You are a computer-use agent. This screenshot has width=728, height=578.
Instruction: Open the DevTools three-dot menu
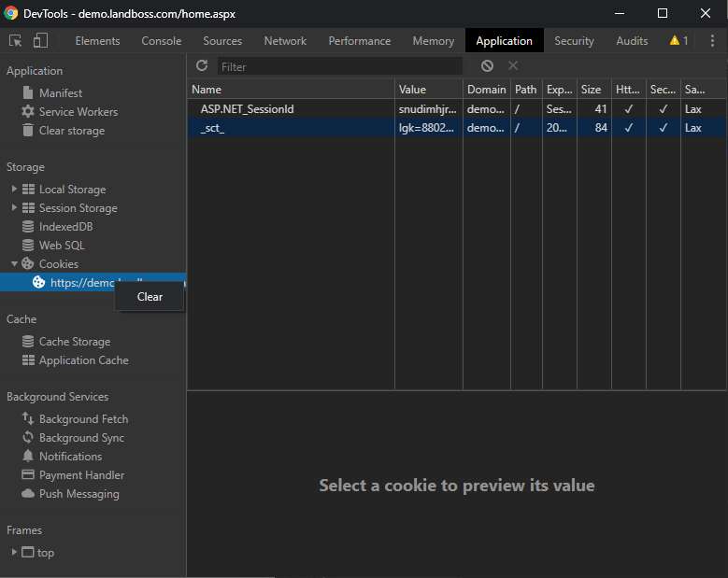point(712,41)
